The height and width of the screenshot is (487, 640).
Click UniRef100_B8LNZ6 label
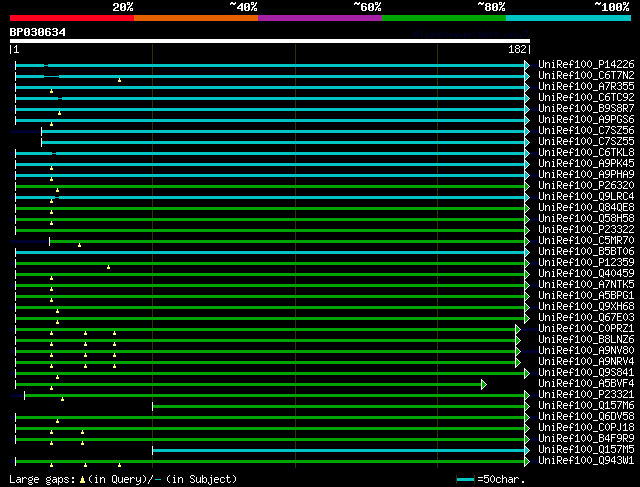pyautogui.click(x=586, y=340)
